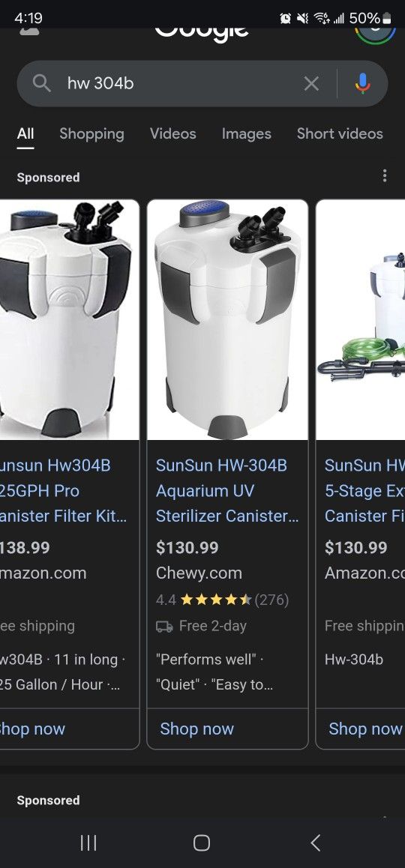Tap the Chewy.com canister filter product image
This screenshot has width=405, height=868.
click(227, 320)
